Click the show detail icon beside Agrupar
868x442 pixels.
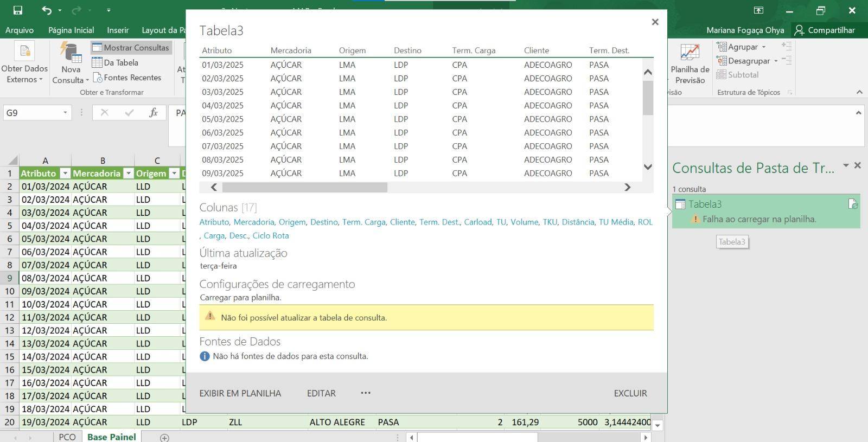[x=787, y=46]
